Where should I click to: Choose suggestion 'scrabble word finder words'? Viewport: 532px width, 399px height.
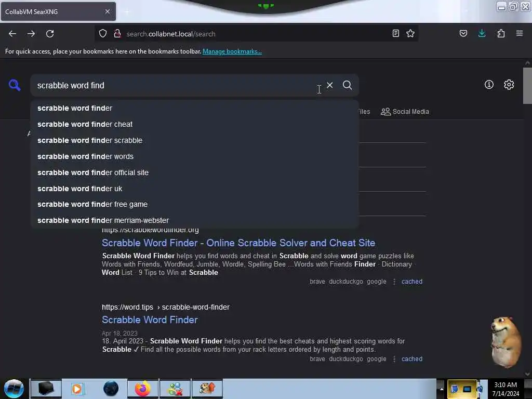coord(195,156)
